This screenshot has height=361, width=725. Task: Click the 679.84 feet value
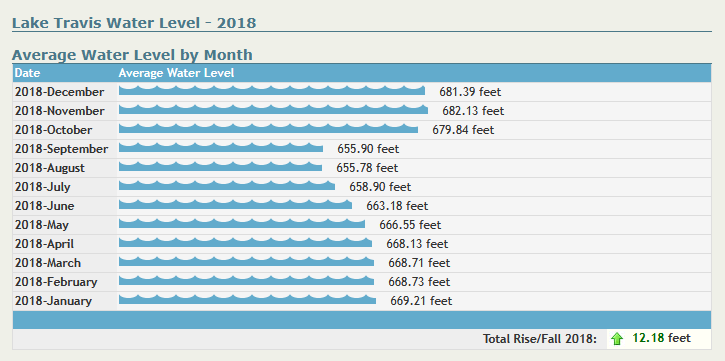click(463, 130)
